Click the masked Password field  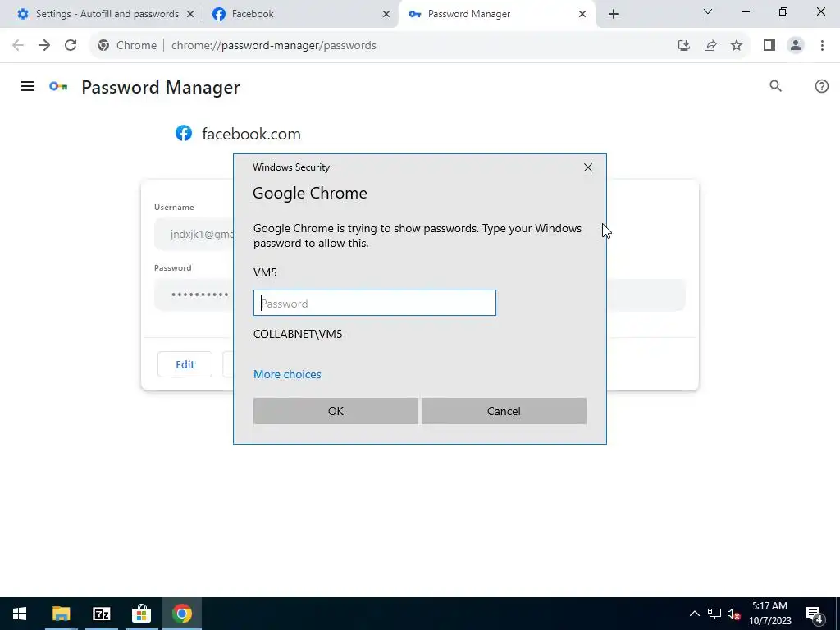(194, 294)
